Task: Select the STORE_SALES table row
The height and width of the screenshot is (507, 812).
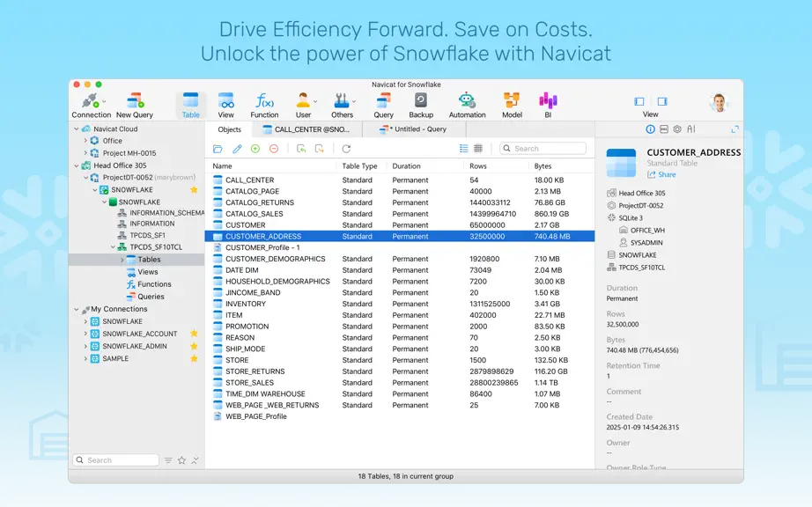Action: (x=399, y=383)
